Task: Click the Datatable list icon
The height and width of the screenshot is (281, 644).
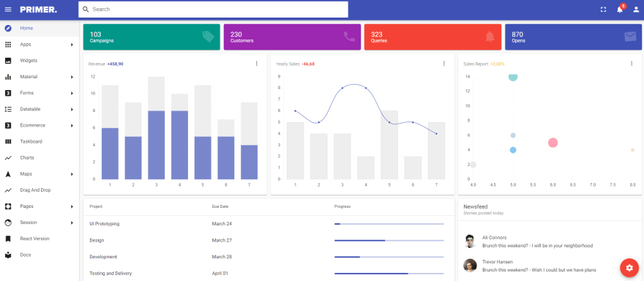Action: (x=8, y=109)
